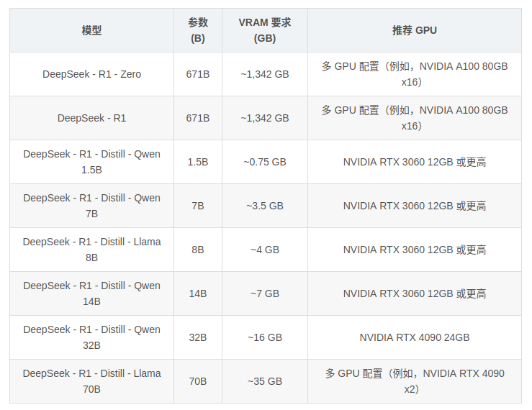Select the ~3.5 GB VRAM cell
Viewport: 532px width, 410px height.
click(x=265, y=206)
